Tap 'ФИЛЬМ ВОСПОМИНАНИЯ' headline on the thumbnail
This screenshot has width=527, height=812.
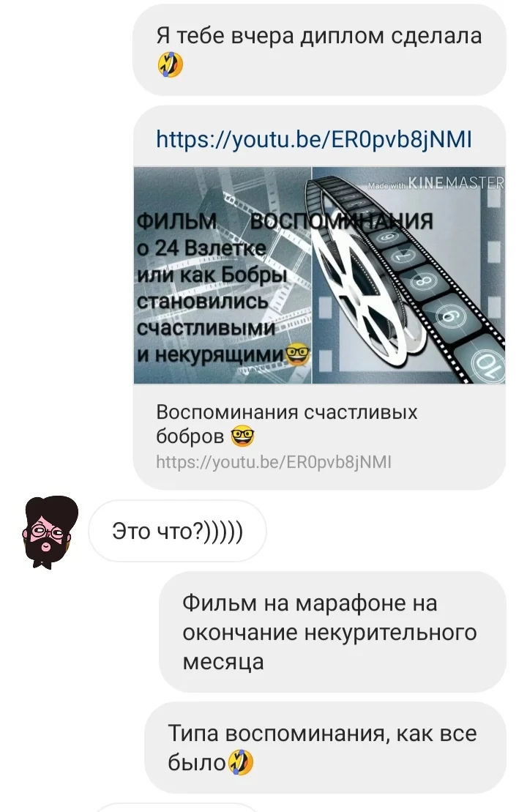tap(285, 221)
